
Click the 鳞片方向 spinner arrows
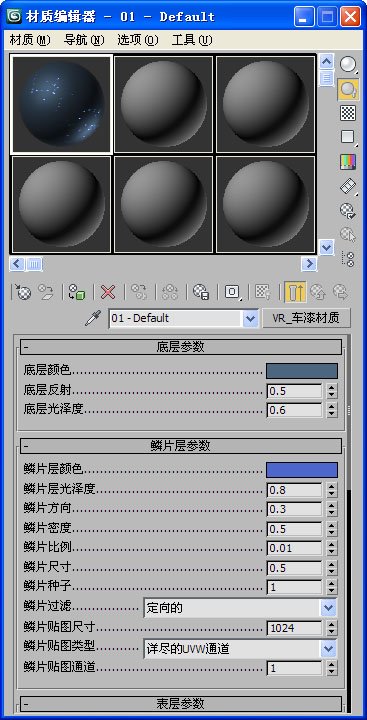332,509
